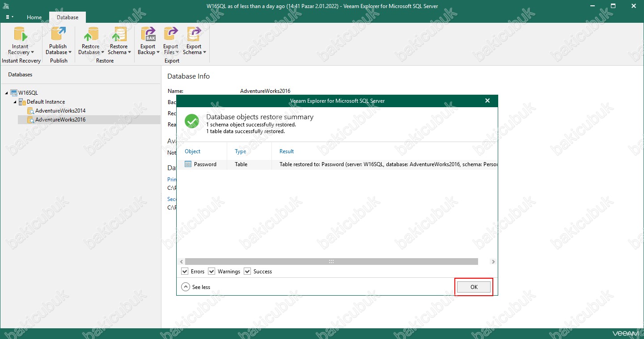Click the Export Files ribbon icon
This screenshot has width=644, height=339.
point(171,34)
